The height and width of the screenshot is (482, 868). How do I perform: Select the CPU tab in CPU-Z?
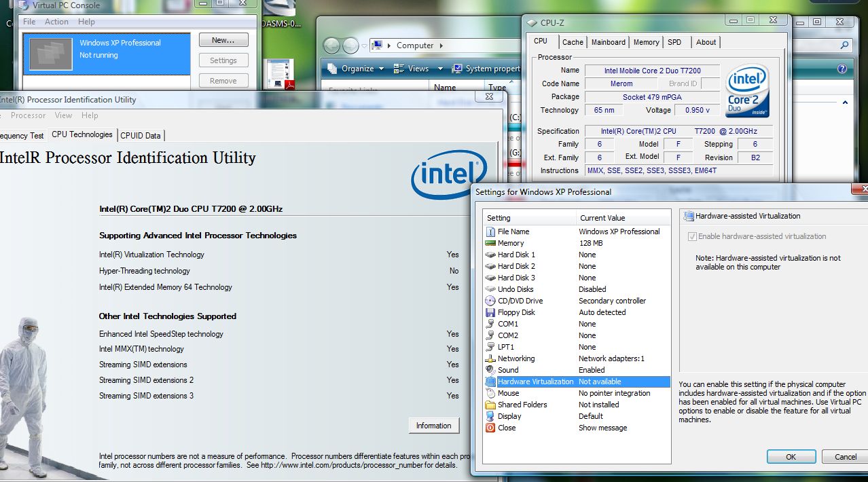tap(541, 41)
